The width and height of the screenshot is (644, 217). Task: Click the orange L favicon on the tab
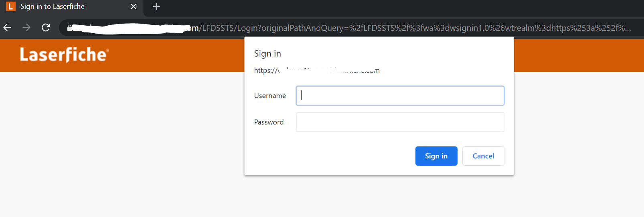click(x=11, y=6)
